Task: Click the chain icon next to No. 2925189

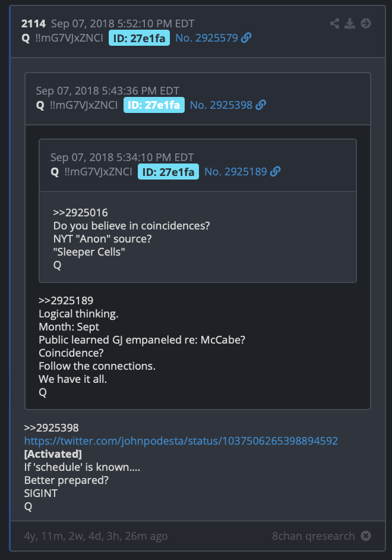Action: point(276,172)
